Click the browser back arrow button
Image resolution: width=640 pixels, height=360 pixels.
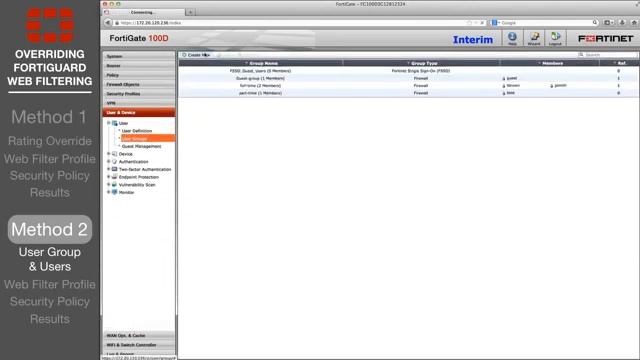point(108,23)
